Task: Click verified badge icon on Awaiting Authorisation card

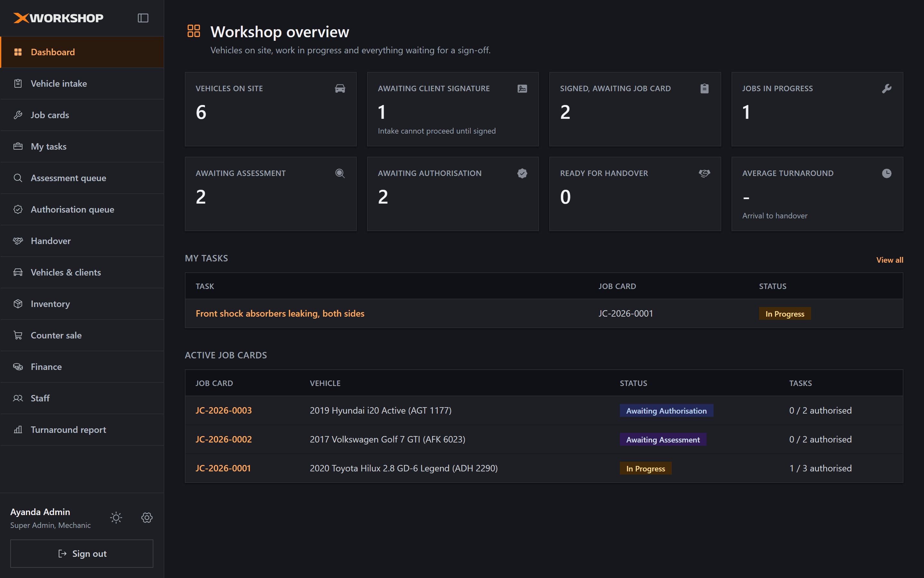Action: pos(522,173)
